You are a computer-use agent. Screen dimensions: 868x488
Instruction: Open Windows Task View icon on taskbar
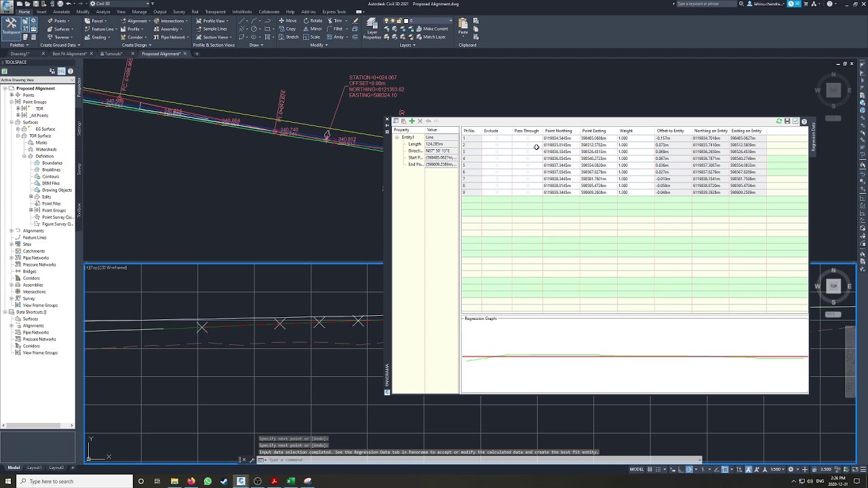pos(157,481)
